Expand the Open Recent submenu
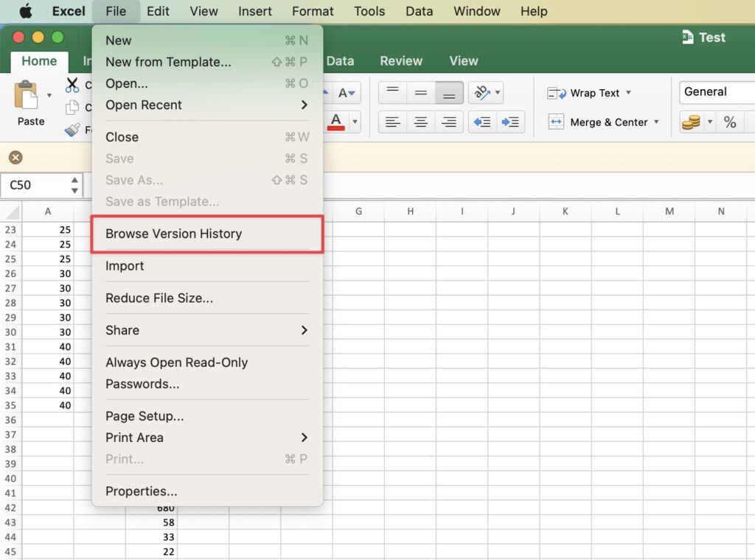755x560 pixels. tap(206, 105)
